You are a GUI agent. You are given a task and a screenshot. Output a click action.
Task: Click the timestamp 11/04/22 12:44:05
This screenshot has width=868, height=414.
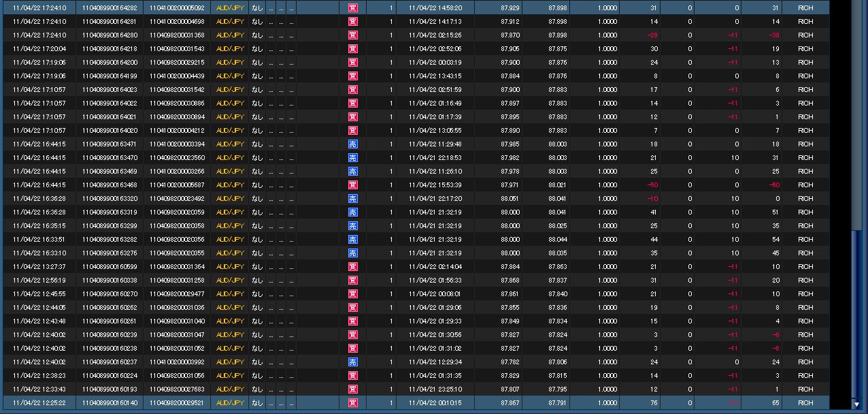[39, 308]
